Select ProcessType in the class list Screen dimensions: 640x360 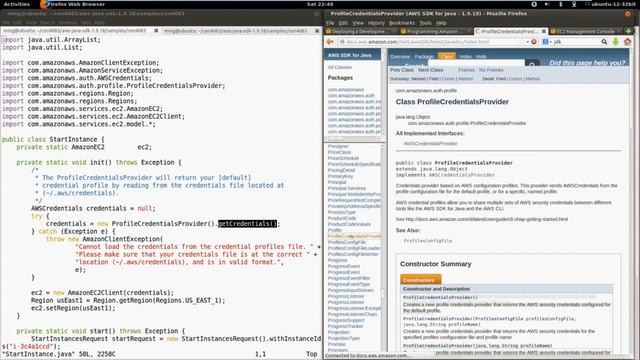(342, 212)
